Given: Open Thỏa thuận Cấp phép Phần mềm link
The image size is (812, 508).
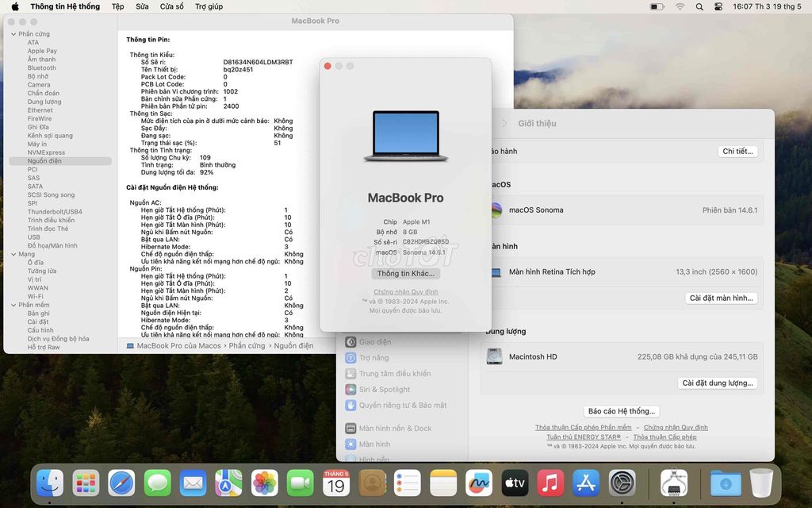Looking at the screenshot, I should coord(584,428).
